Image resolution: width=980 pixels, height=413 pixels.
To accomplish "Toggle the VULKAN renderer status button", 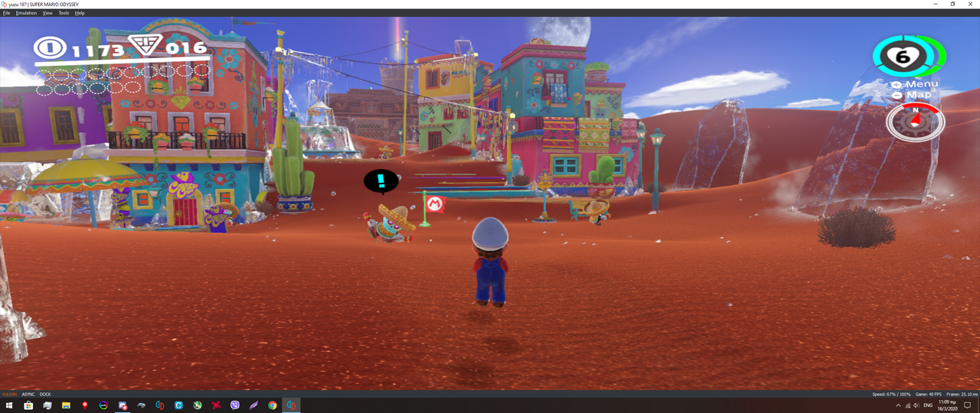I will [x=9, y=395].
